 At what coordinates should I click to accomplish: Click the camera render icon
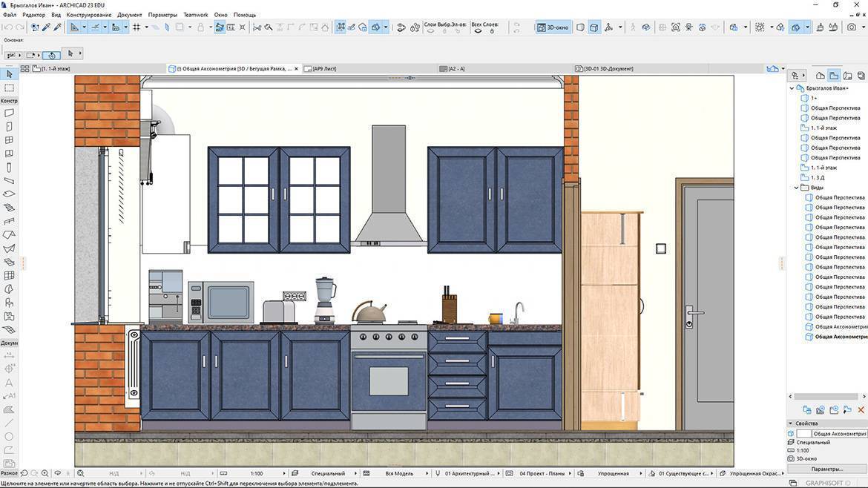click(852, 27)
